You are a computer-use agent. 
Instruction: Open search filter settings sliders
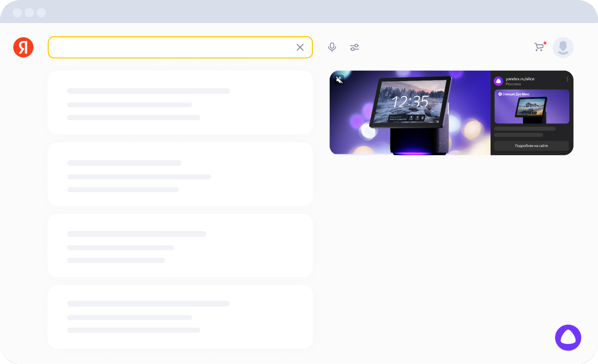coord(354,47)
